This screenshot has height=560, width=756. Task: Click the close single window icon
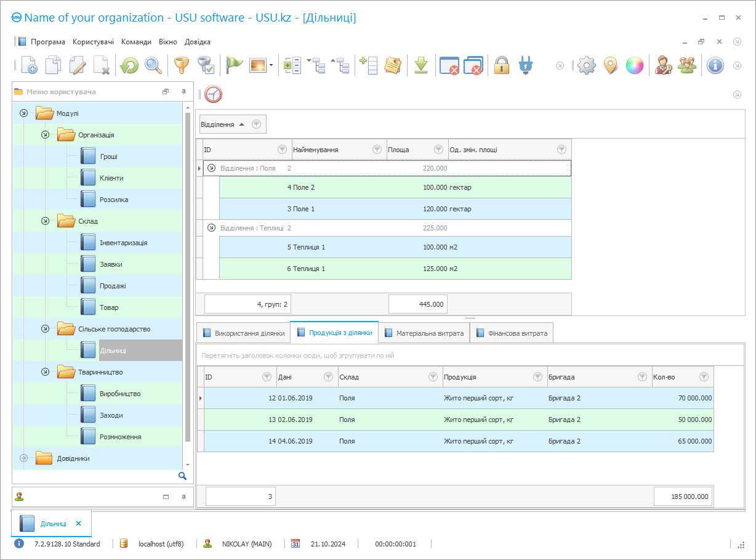click(x=449, y=65)
